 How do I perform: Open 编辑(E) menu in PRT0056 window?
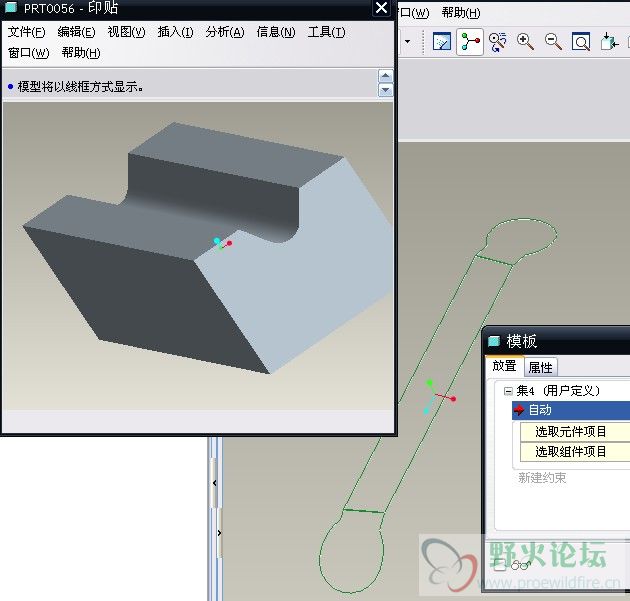tap(76, 32)
